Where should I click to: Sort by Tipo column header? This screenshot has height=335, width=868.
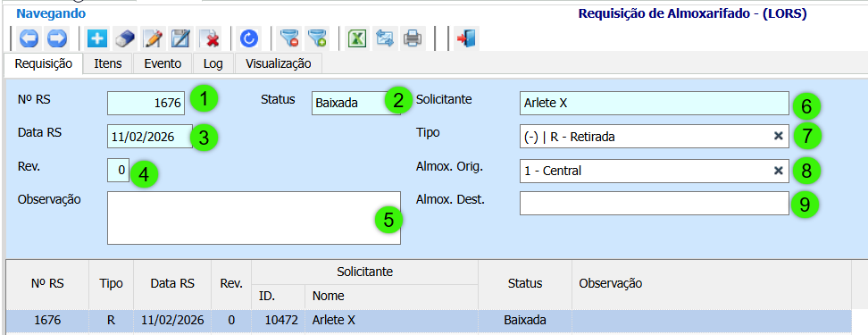coord(112,283)
